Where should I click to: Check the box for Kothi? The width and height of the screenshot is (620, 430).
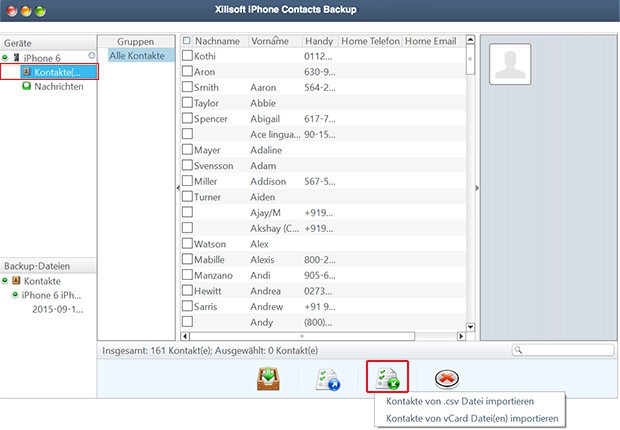(187, 55)
